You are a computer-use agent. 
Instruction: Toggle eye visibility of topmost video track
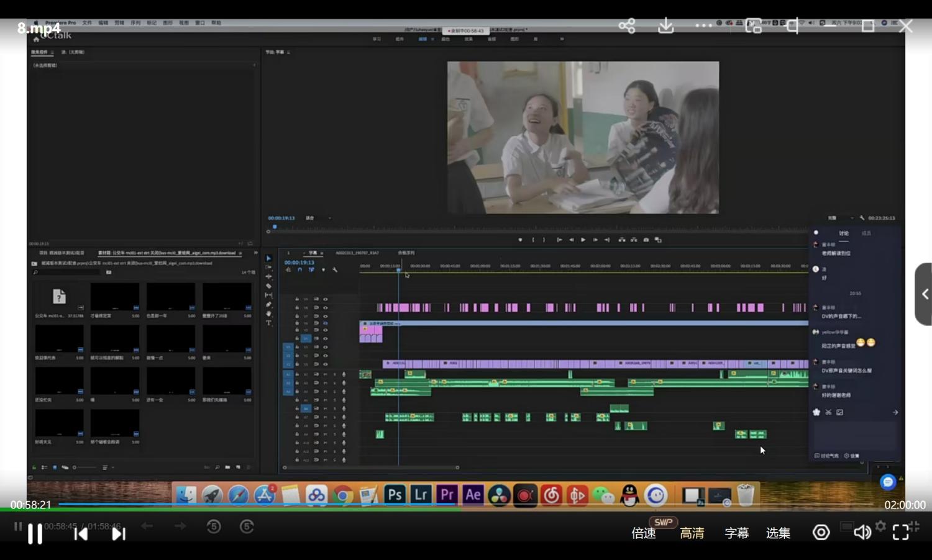[325, 299]
